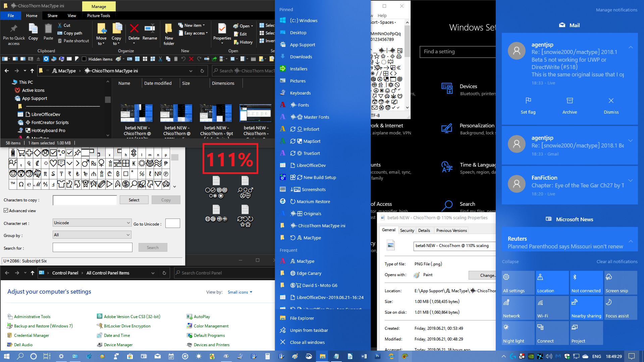The height and width of the screenshot is (362, 644).
Task: Open the Security tab in Properties dialog
Action: pos(407,230)
